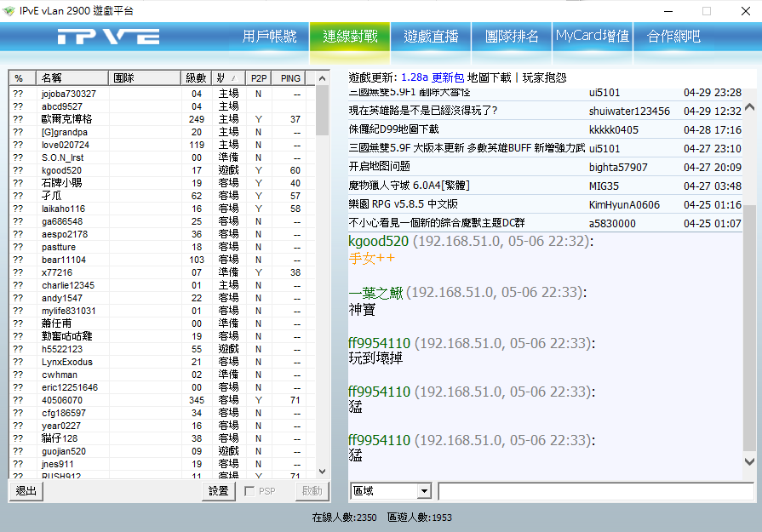This screenshot has width=762, height=532.
Task: Click the 退出 exit button
Action: tap(26, 491)
